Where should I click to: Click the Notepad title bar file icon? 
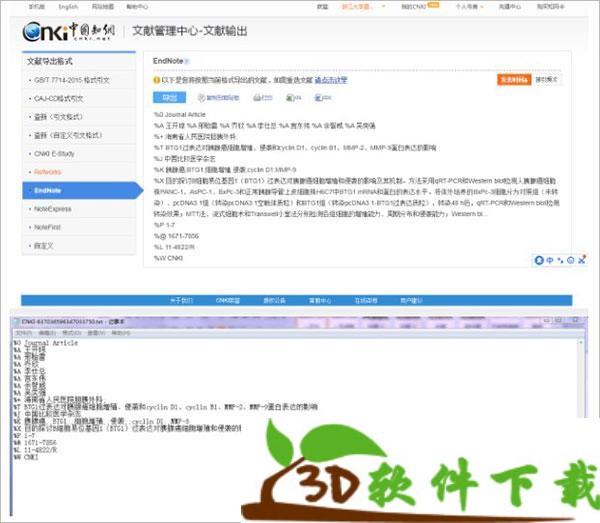pyautogui.click(x=16, y=322)
